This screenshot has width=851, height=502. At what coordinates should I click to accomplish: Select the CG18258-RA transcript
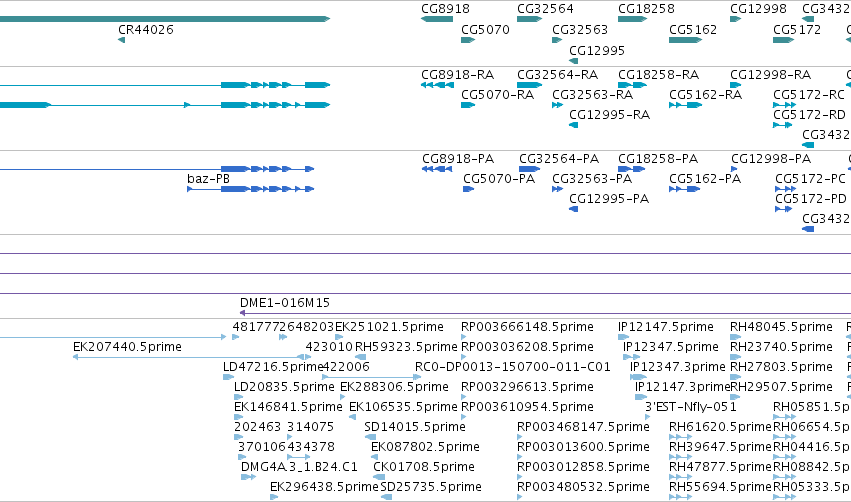click(632, 85)
